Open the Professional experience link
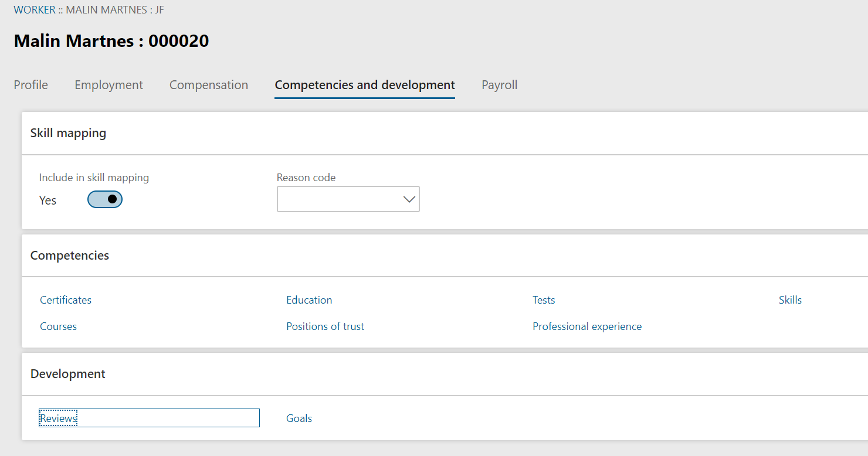Screen dimensions: 868x456 coord(587,326)
